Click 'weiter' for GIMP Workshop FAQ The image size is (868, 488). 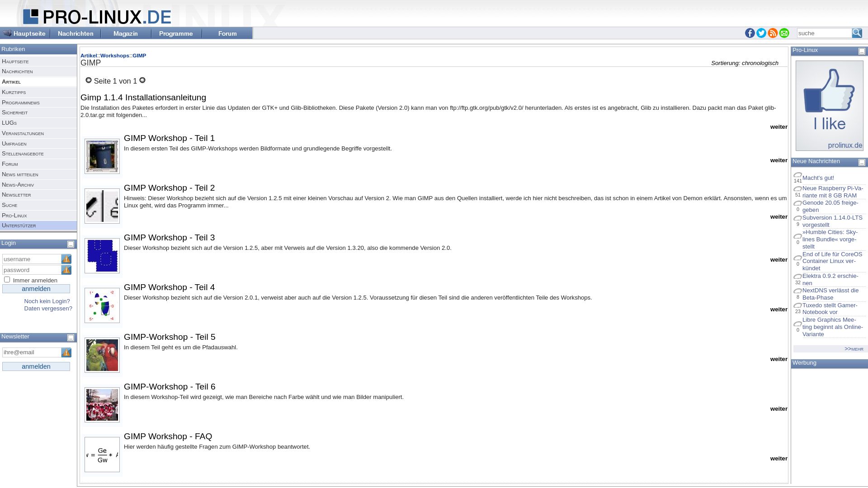coord(778,459)
